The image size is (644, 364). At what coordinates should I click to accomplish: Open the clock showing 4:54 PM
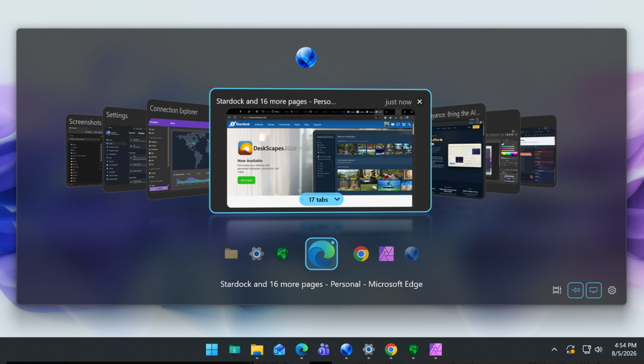point(625,349)
